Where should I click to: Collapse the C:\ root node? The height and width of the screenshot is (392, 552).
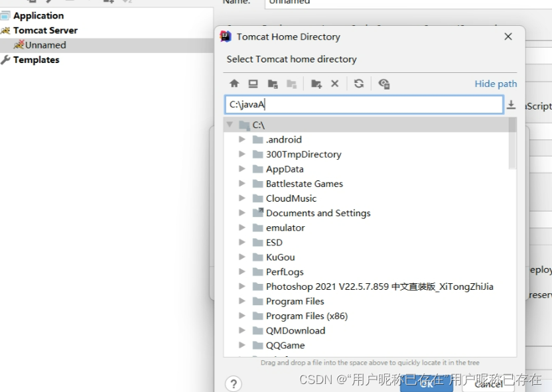coord(230,125)
